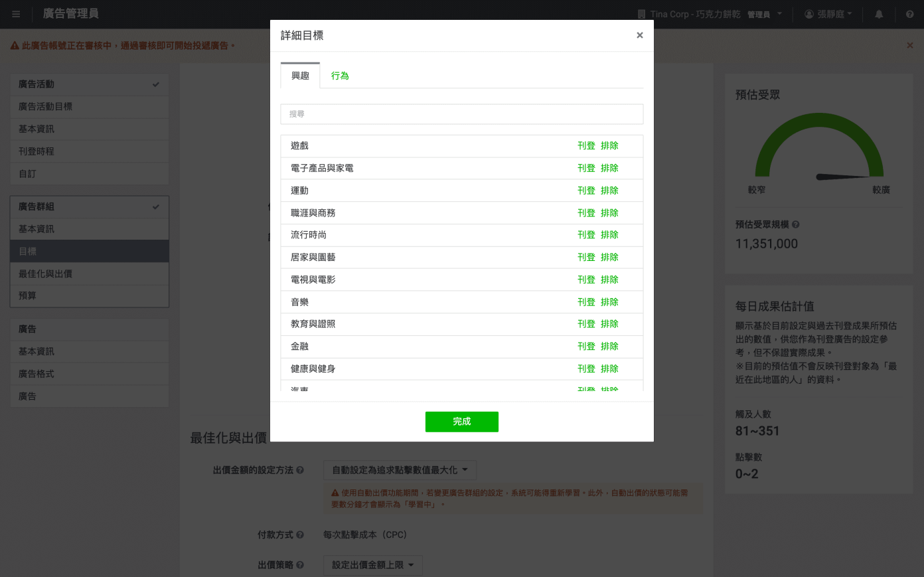Switch to the 行為 tab

pyautogui.click(x=340, y=76)
